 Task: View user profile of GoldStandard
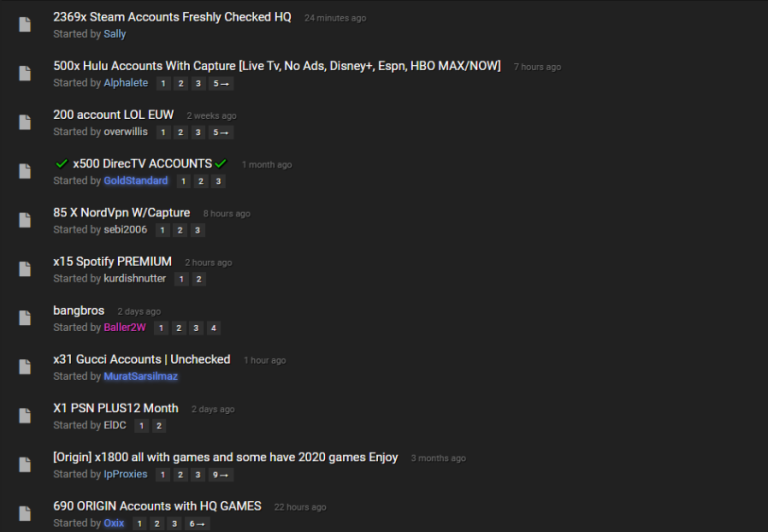pyautogui.click(x=136, y=181)
